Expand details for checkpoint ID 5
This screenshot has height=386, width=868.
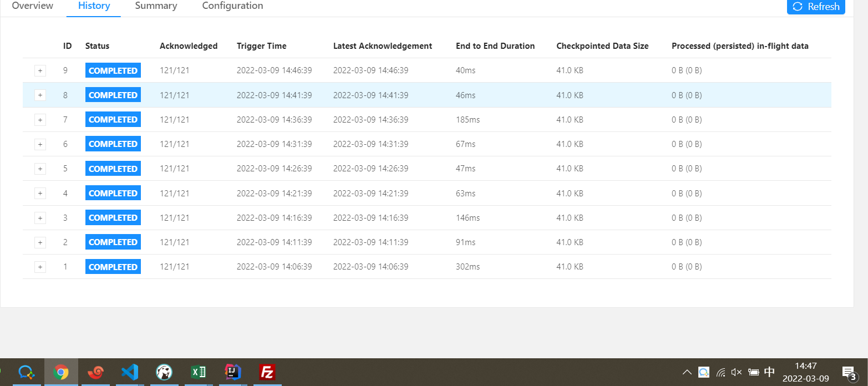(40, 169)
